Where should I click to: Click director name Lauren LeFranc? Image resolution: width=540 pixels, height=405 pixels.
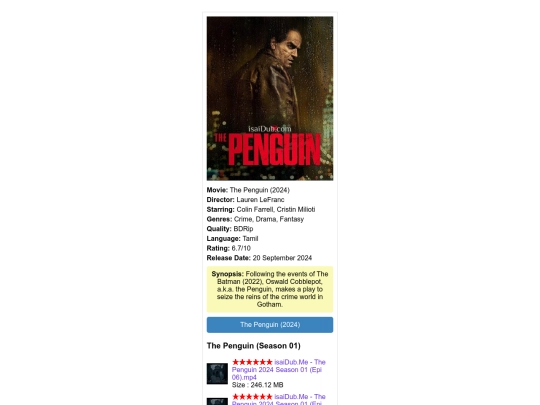260,200
